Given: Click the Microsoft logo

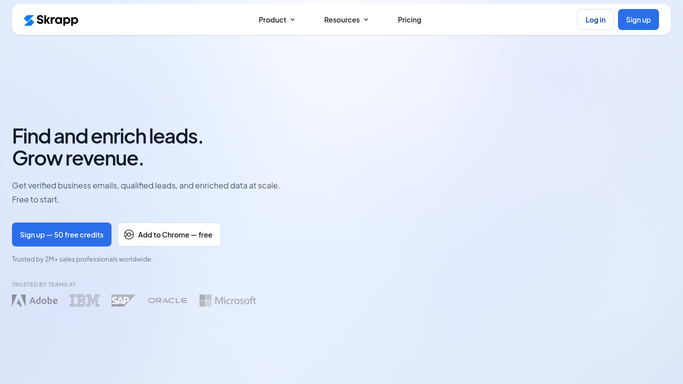Looking at the screenshot, I should pos(227,300).
